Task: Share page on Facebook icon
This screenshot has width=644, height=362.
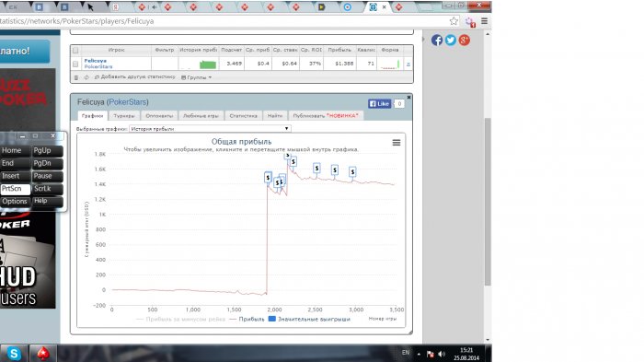Action: click(437, 40)
